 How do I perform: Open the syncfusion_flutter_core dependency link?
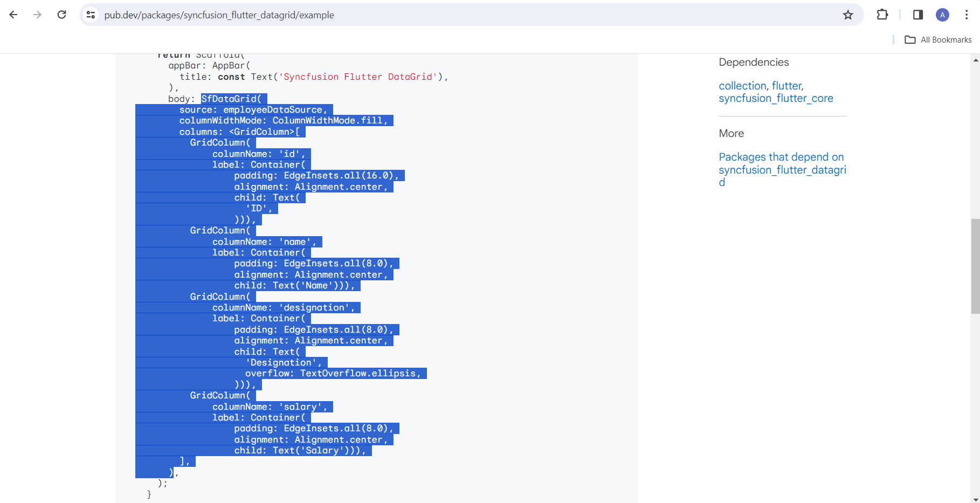click(x=776, y=98)
